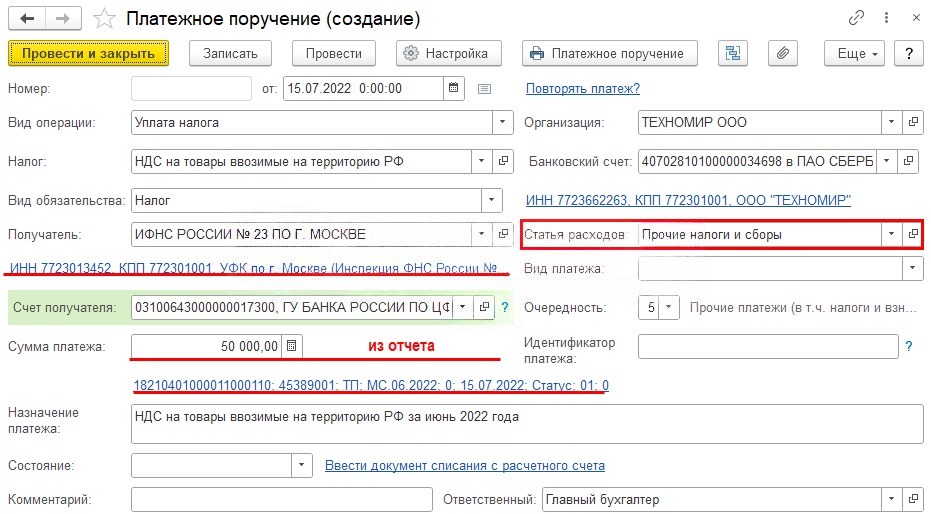The height and width of the screenshot is (514, 931).
Task: Open the Состояние dropdown
Action: point(300,465)
